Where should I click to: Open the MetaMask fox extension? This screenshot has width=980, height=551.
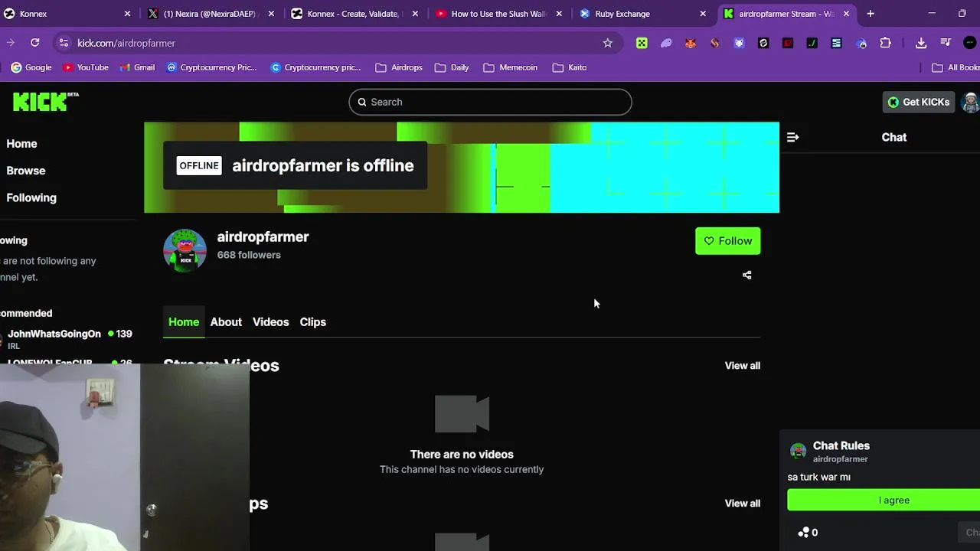click(x=691, y=43)
